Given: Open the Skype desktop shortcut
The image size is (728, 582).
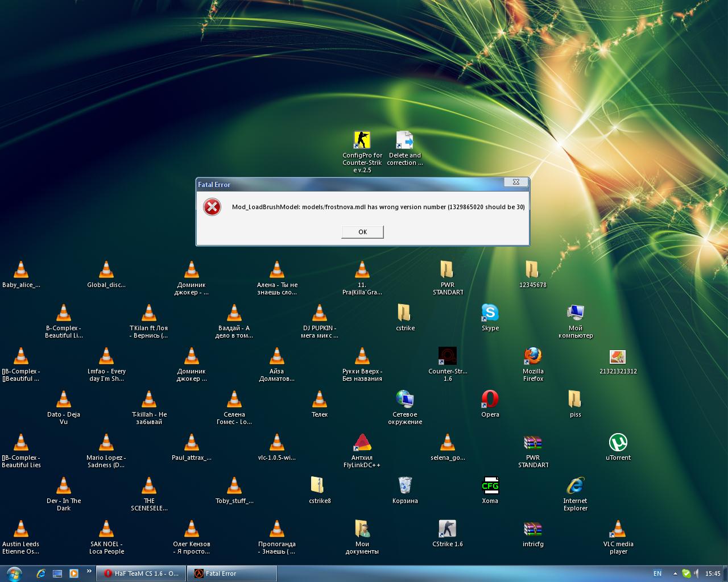Looking at the screenshot, I should point(490,313).
